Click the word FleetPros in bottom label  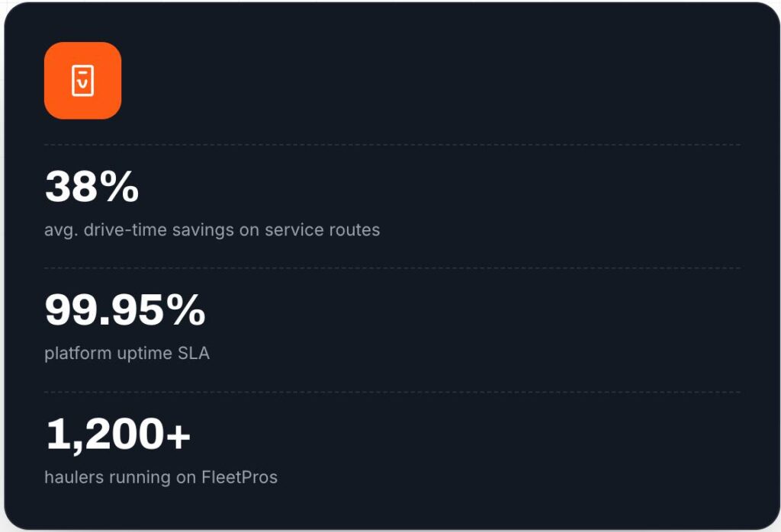coord(239,477)
